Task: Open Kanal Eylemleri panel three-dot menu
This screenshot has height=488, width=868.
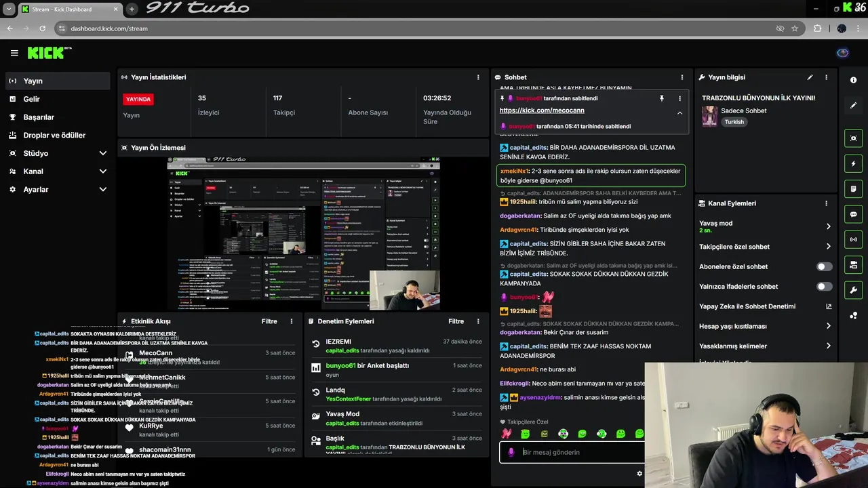Action: [826, 203]
